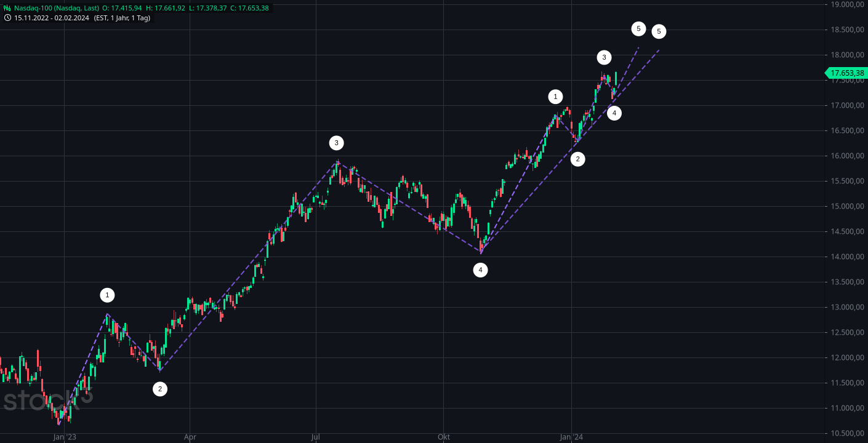Select wave label 3 above the July 2023 high
This screenshot has width=868, height=443.
[336, 143]
